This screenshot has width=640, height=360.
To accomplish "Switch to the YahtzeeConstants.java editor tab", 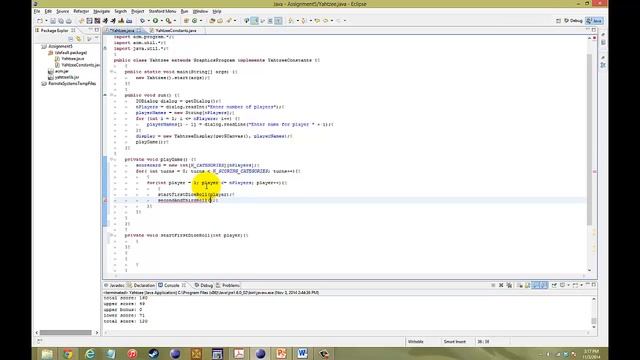I will click(176, 31).
